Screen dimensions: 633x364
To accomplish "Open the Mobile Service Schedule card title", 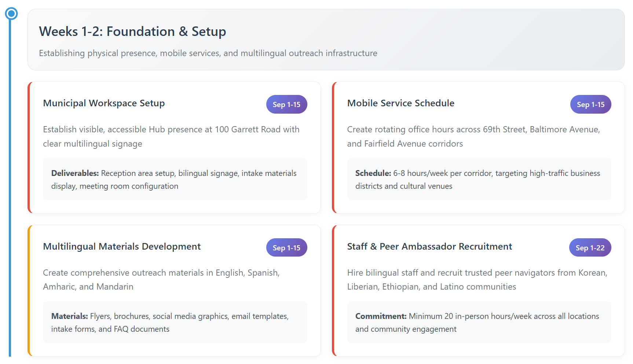I will tap(400, 103).
